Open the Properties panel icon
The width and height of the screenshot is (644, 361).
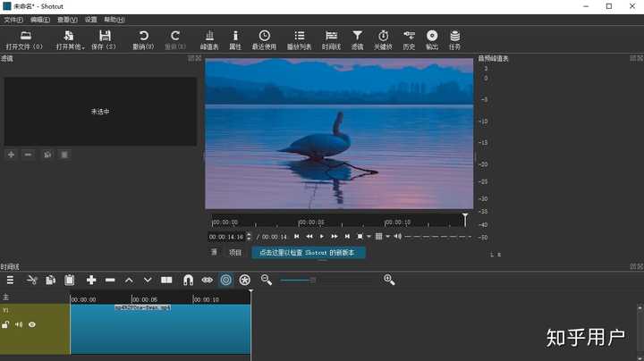[x=235, y=40]
